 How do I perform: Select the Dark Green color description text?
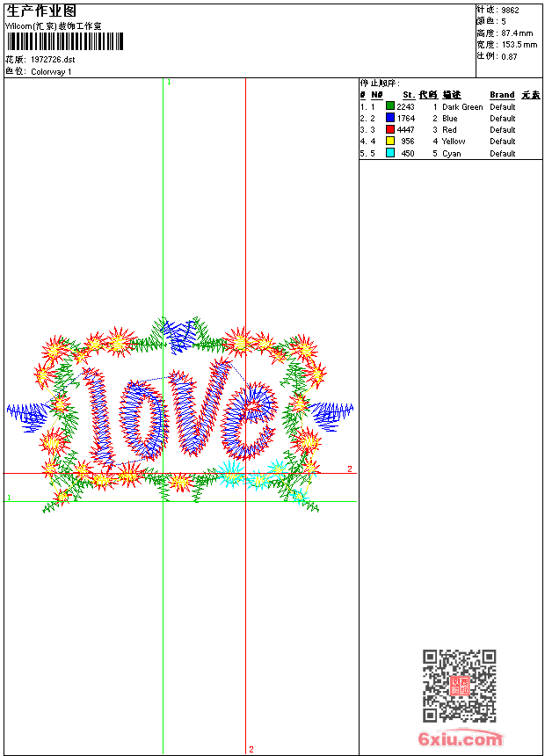coord(462,107)
